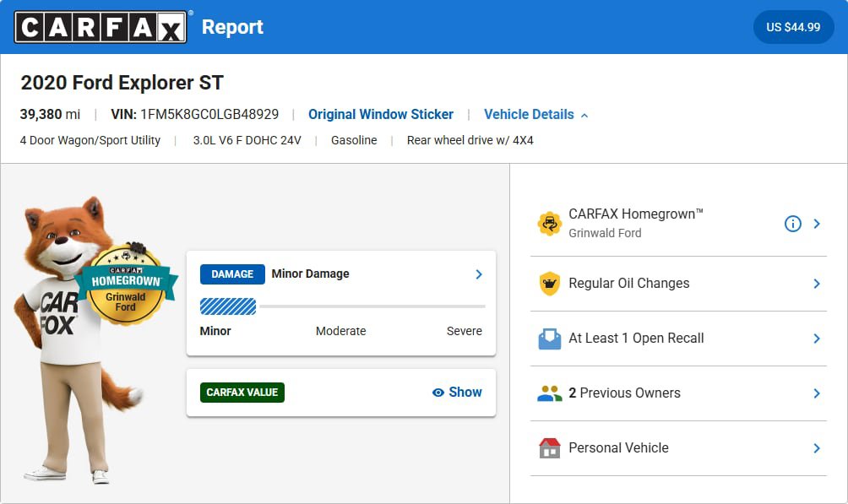Click the Rear wheel drive w/ 4X4 text
This screenshot has width=848, height=504.
coord(470,141)
